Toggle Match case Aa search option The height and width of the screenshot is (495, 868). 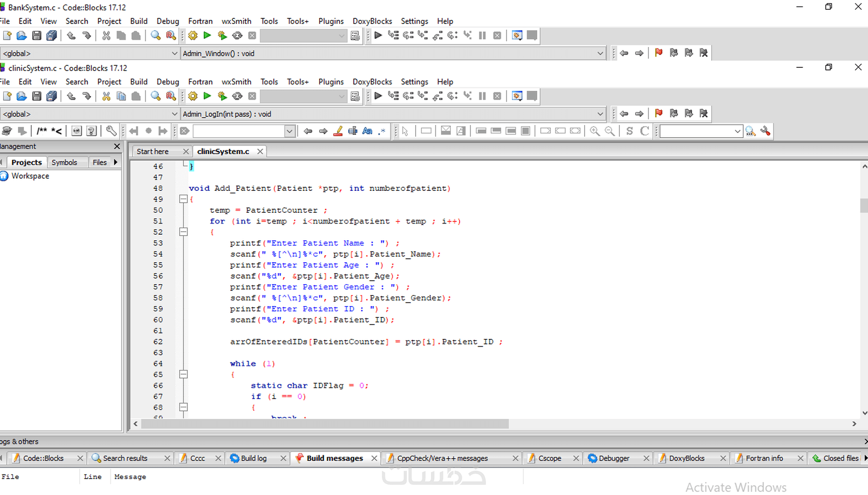point(367,131)
